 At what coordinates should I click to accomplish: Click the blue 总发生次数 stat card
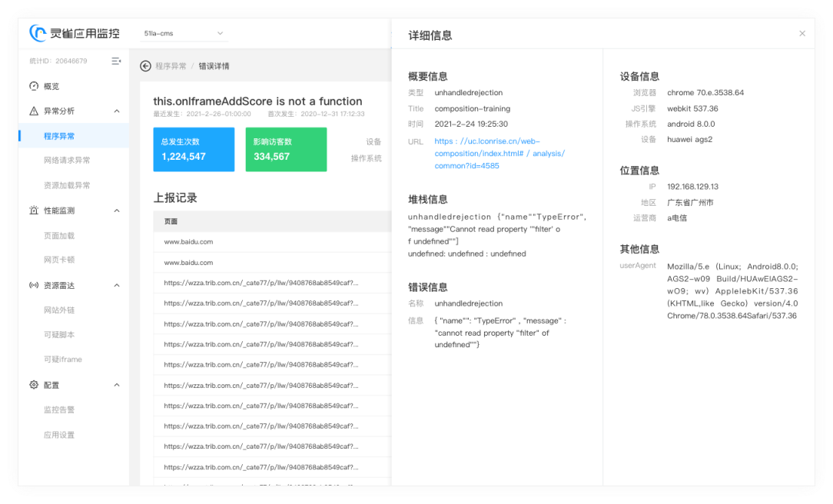click(x=194, y=149)
